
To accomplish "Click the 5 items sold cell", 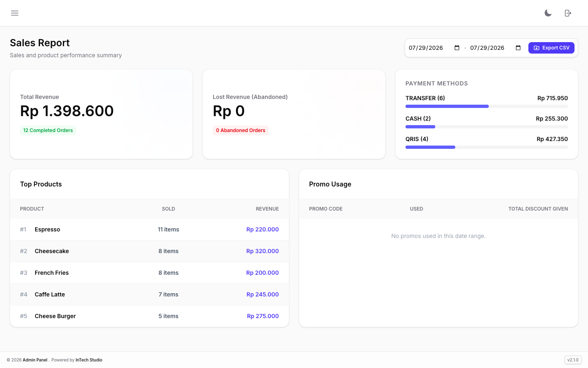I will coord(169,316).
